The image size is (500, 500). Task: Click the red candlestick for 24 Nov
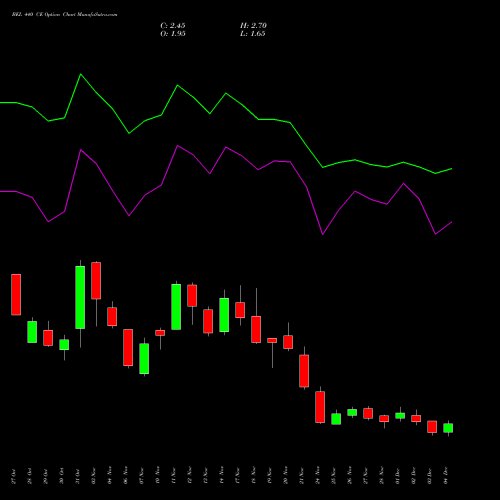point(320,407)
